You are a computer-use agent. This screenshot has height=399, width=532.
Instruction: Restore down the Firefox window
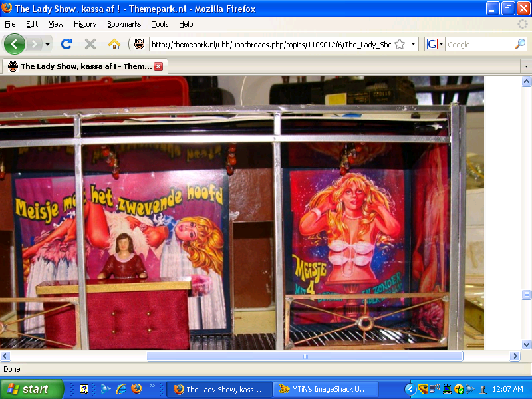pyautogui.click(x=508, y=9)
